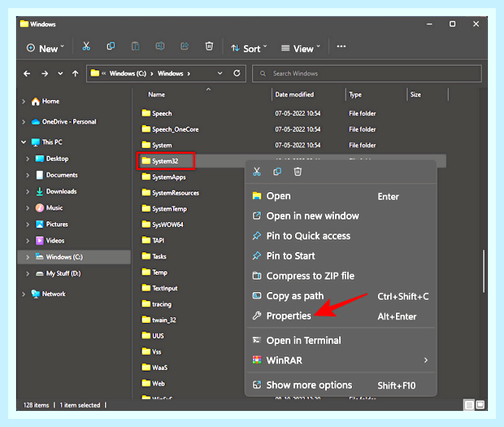Viewport: 504px width, 427px height.
Task: Switch to large thumbnails view in status bar
Action: (x=480, y=404)
